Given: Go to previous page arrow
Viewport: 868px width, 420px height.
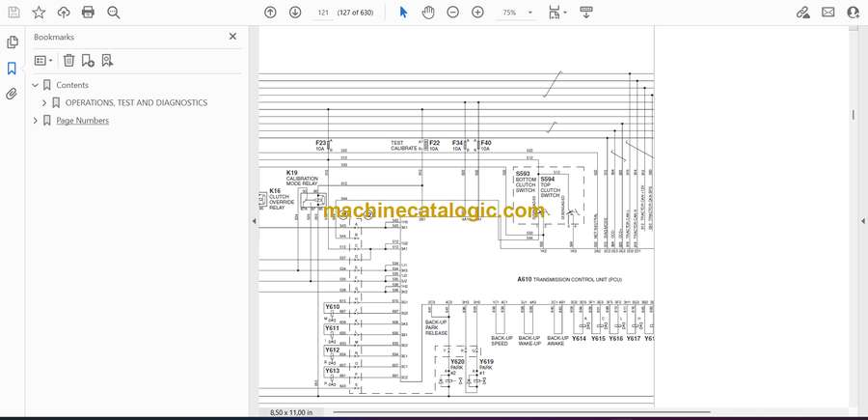Looking at the screenshot, I should [270, 13].
